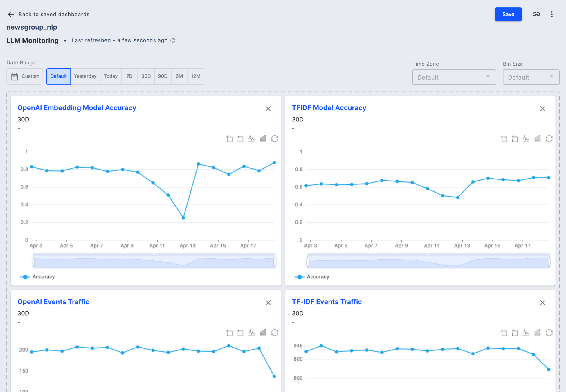Refresh the TF-IDF Events Traffic chart

click(x=549, y=333)
